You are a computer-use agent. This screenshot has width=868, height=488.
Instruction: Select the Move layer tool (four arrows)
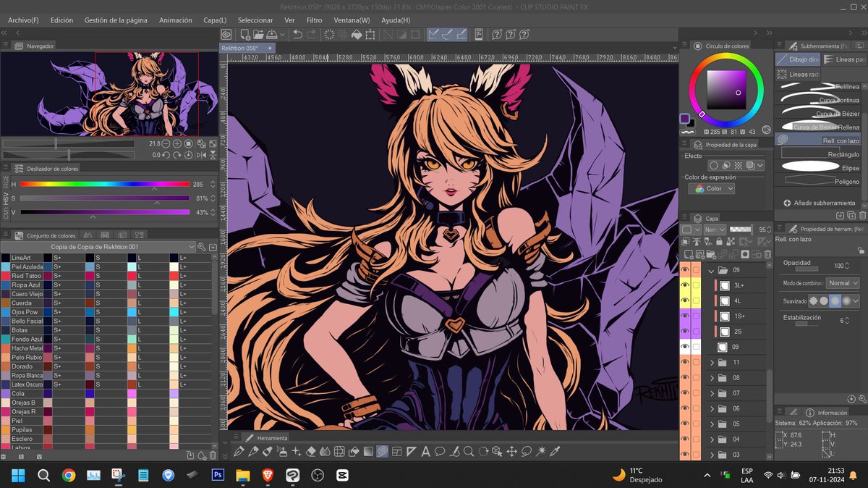[511, 451]
